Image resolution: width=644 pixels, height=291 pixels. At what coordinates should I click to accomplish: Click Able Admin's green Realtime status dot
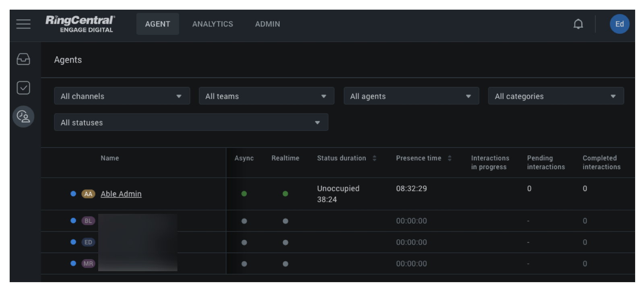click(x=285, y=194)
